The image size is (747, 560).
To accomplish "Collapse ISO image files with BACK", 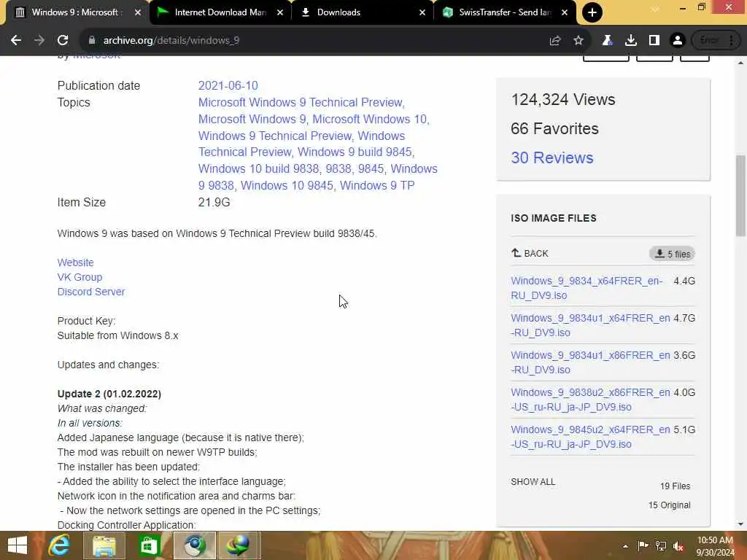I will [x=530, y=253].
